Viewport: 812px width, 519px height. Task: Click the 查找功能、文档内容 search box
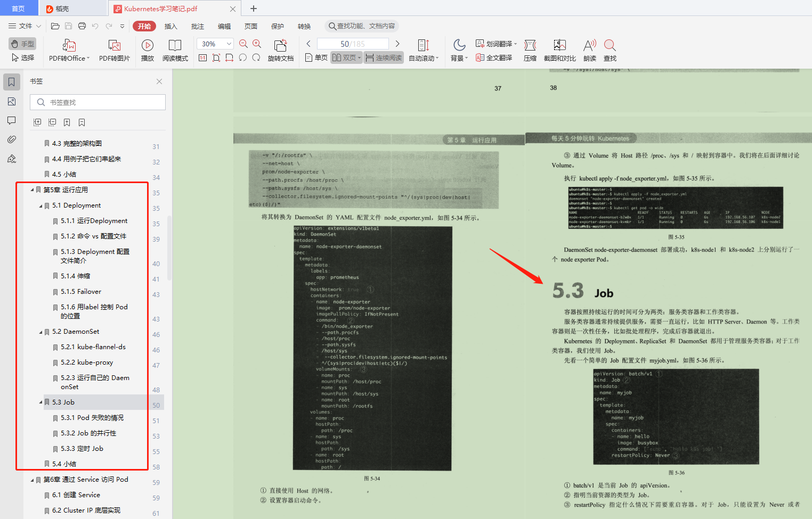click(362, 26)
